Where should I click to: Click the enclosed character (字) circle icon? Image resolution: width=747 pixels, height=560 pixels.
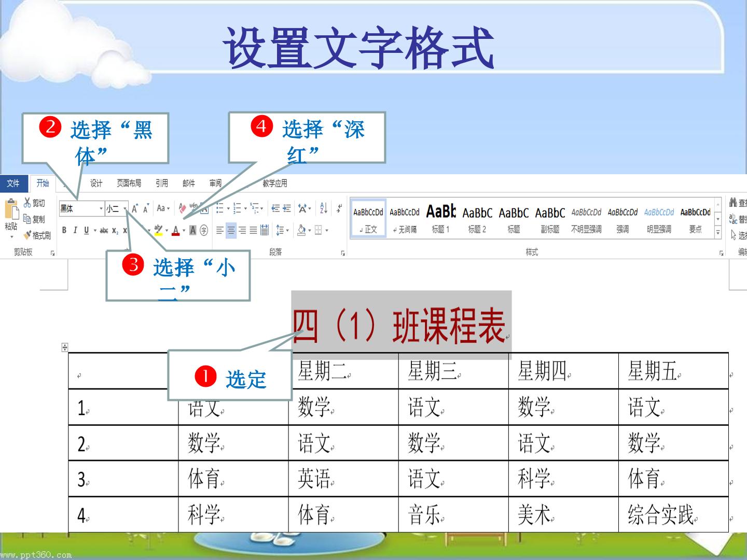tap(204, 230)
